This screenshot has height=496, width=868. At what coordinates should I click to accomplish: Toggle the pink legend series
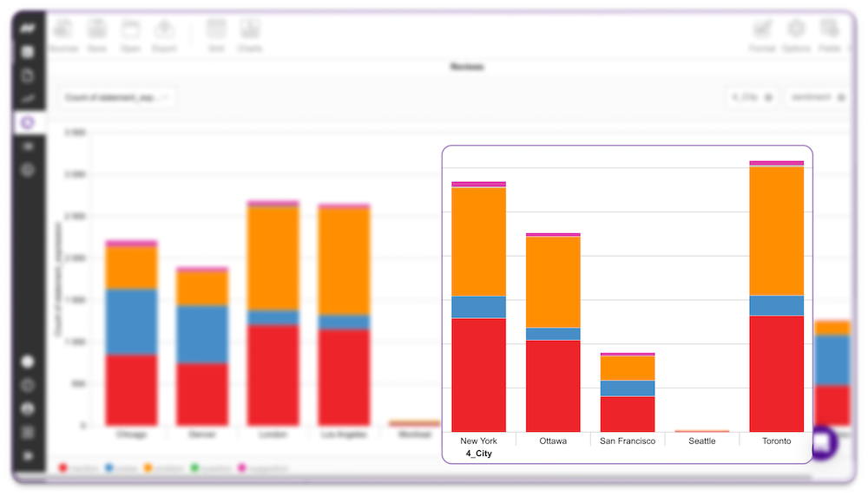coord(264,468)
